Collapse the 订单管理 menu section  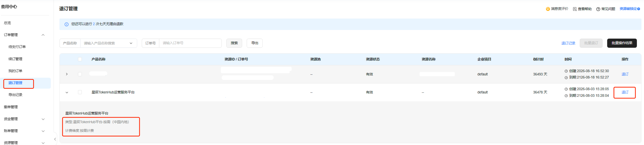(x=43, y=35)
